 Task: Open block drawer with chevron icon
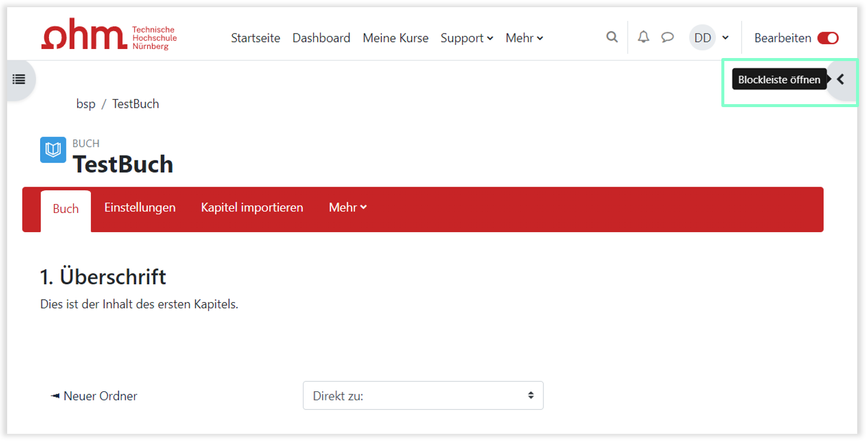[841, 79]
